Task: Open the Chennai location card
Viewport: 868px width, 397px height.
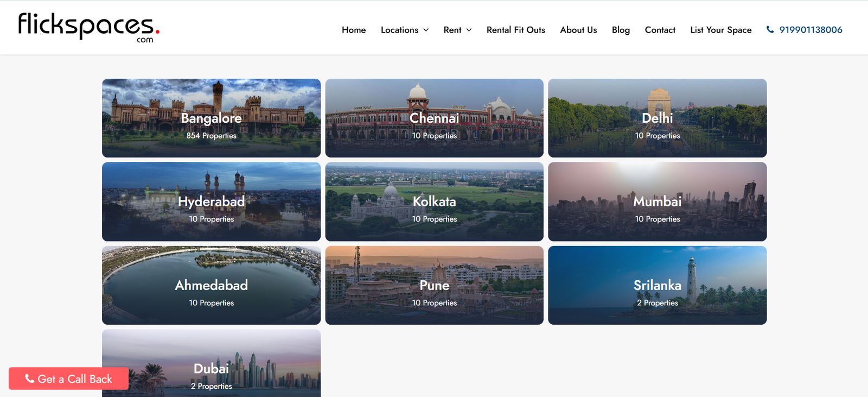Action: (434, 118)
